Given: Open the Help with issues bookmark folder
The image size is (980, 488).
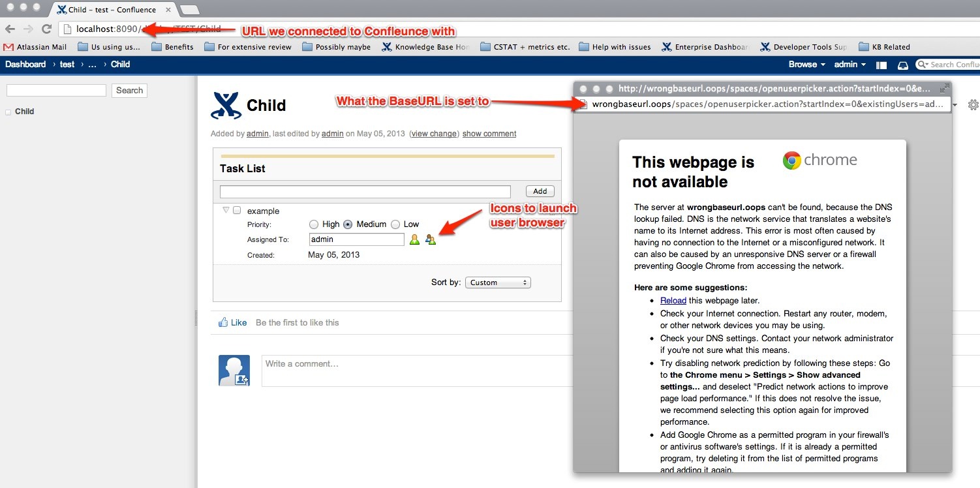Looking at the screenshot, I should [x=615, y=47].
